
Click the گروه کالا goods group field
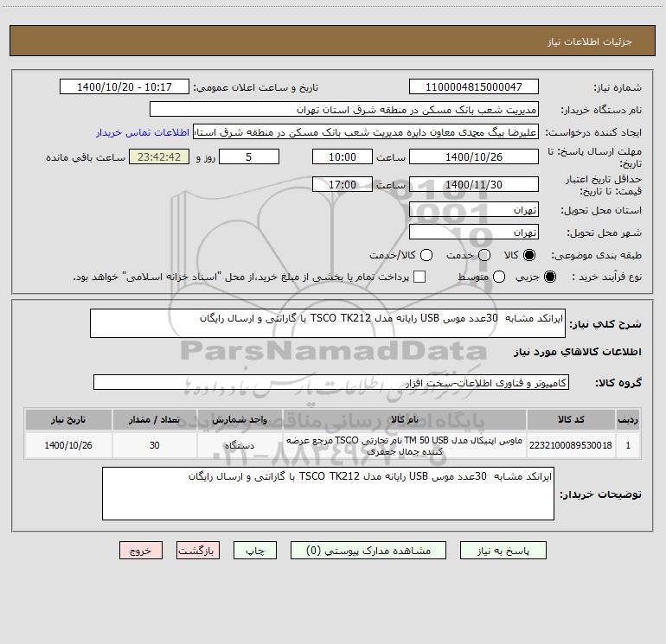pos(331,382)
